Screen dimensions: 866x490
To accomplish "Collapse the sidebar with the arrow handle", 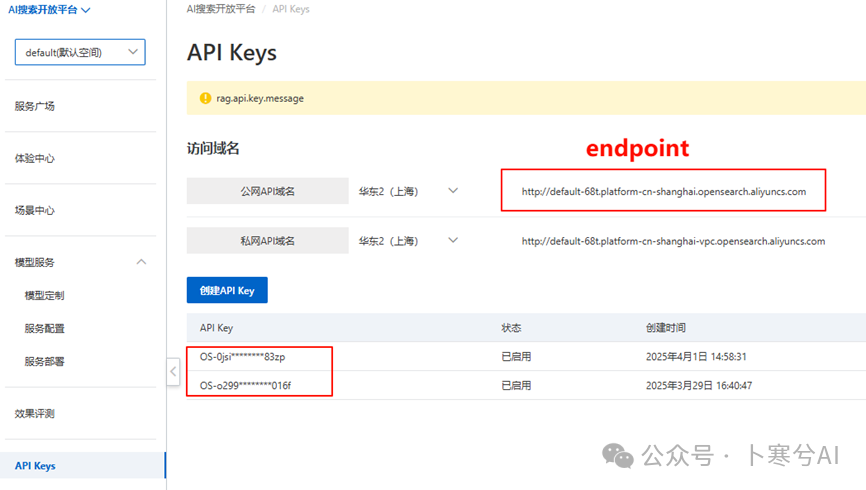I will (173, 372).
